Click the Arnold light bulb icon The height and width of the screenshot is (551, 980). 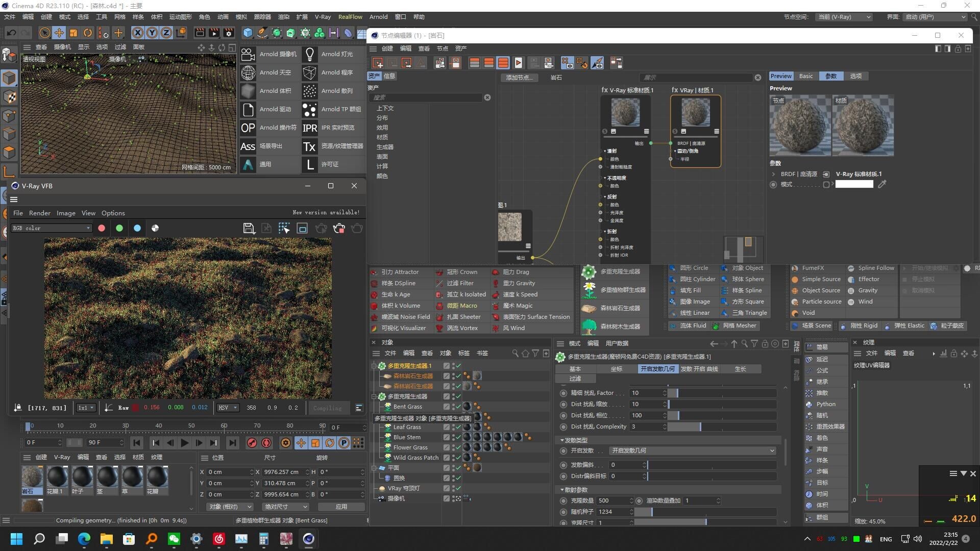[x=309, y=54]
